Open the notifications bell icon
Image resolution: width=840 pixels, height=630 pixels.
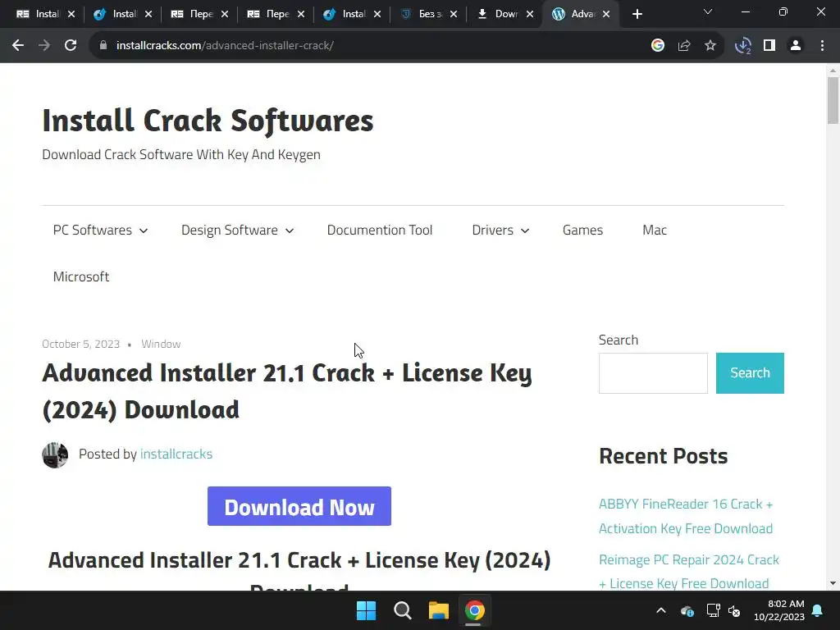(818, 610)
